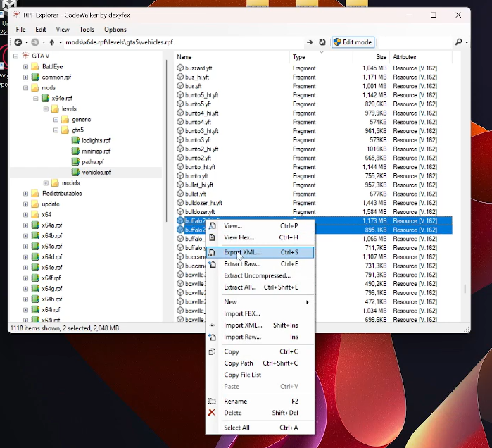Select Extract Uncompressed... menu entry

point(257,275)
